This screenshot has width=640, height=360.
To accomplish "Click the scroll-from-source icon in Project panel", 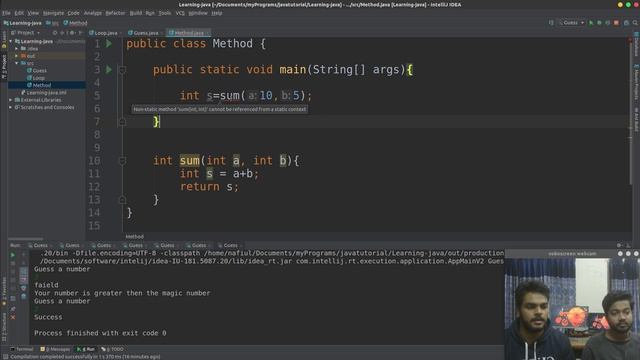I will pos(55,33).
